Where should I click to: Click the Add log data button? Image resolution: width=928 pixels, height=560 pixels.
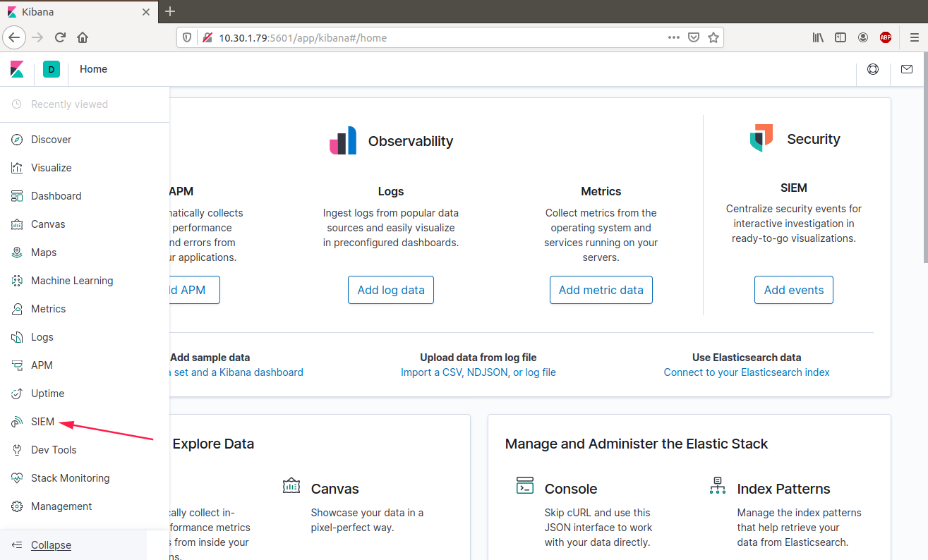(390, 290)
